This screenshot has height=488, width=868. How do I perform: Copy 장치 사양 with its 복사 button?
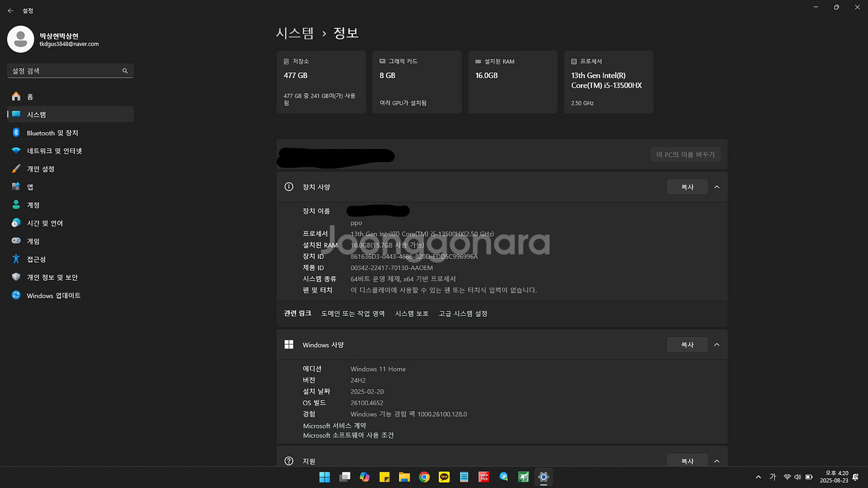[x=687, y=187]
